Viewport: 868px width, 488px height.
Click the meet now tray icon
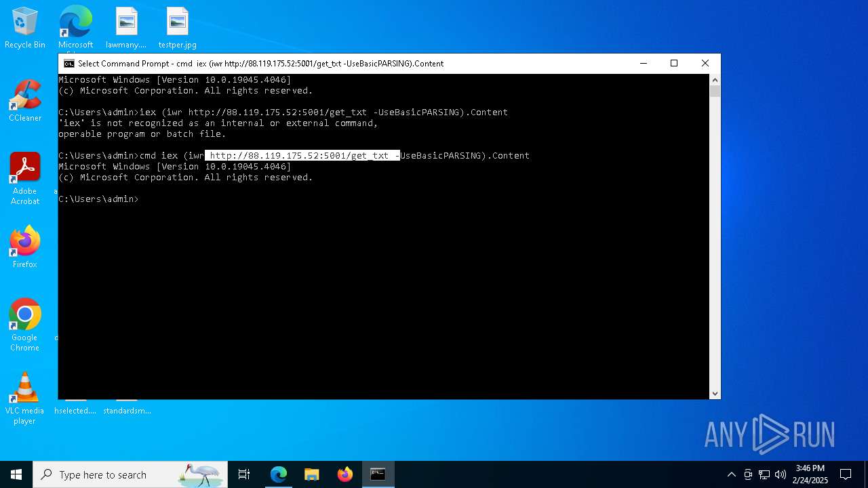click(x=748, y=474)
